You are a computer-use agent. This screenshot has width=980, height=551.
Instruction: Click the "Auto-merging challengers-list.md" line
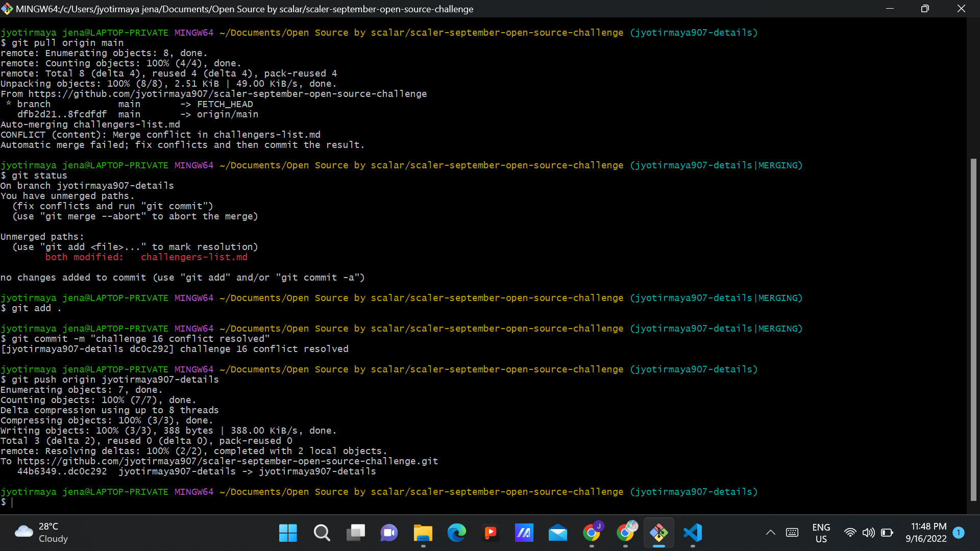click(x=90, y=124)
